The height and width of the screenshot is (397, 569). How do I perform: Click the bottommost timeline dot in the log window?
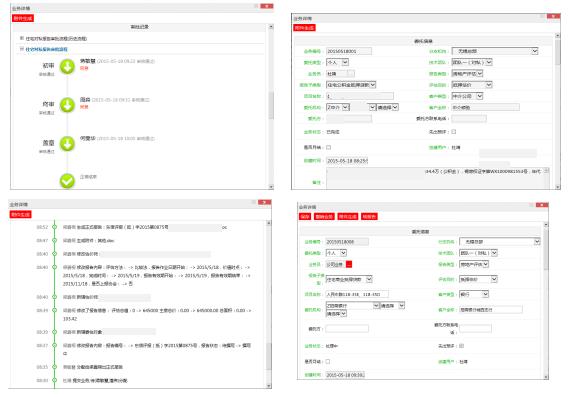point(54,380)
